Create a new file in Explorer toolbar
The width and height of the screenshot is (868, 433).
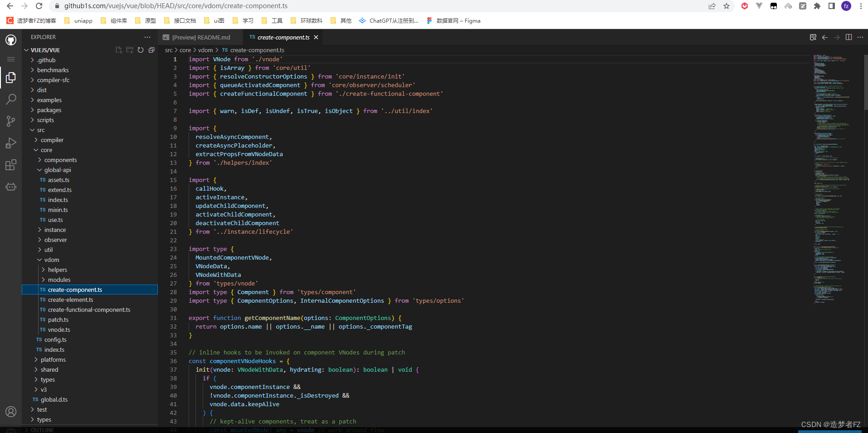pos(119,50)
